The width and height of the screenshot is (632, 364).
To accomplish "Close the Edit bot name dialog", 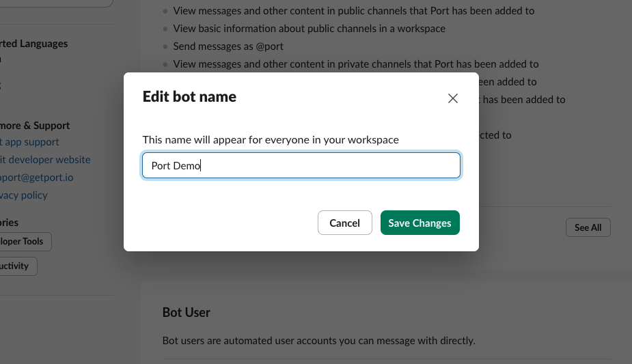I will coord(452,98).
